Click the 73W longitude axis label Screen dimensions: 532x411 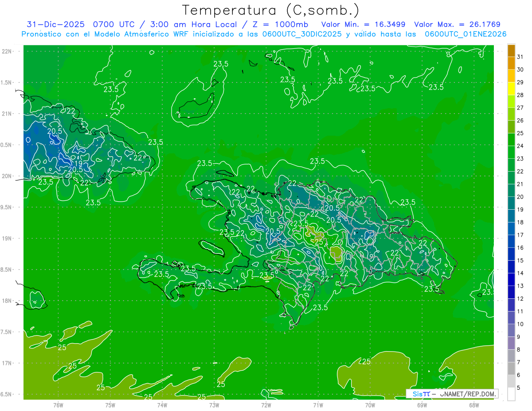pyautogui.click(x=214, y=405)
